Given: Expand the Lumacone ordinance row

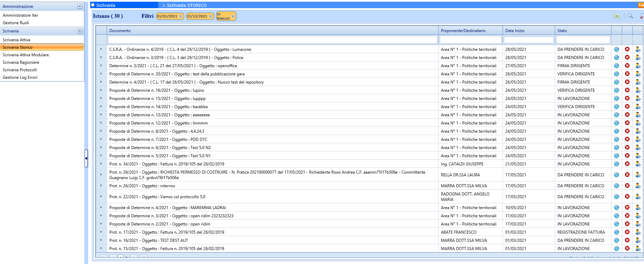Looking at the screenshot, I should coord(101,49).
